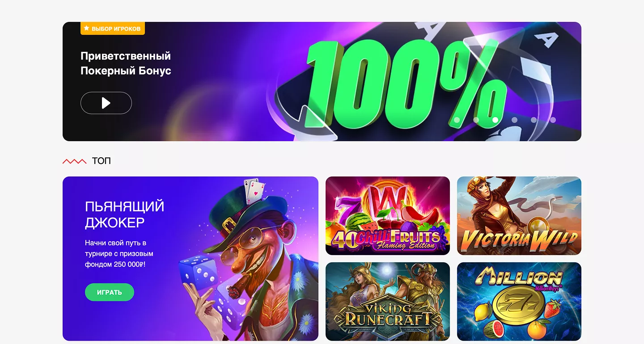644x344 pixels.
Task: Click the star icon in Выбор игроков badge
Action: click(86, 28)
